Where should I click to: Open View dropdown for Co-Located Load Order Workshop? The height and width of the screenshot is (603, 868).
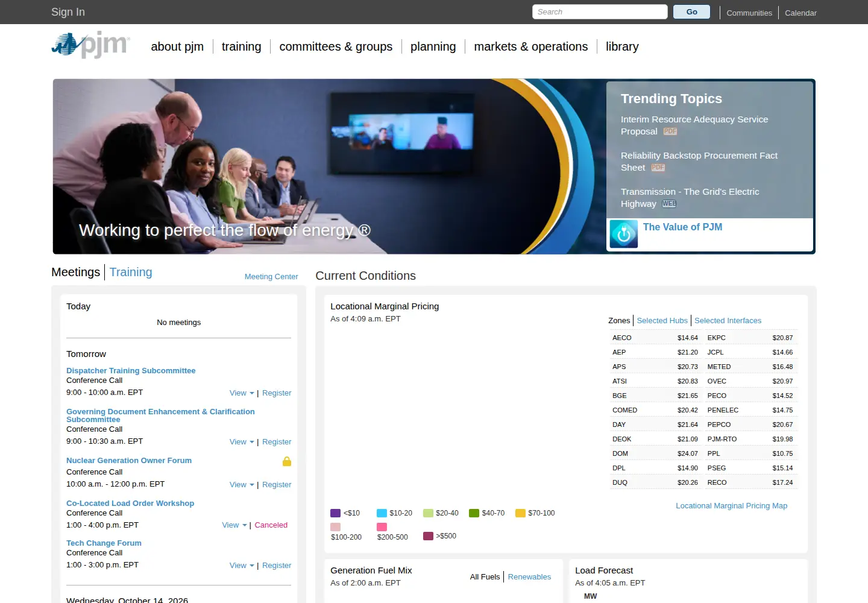234,525
